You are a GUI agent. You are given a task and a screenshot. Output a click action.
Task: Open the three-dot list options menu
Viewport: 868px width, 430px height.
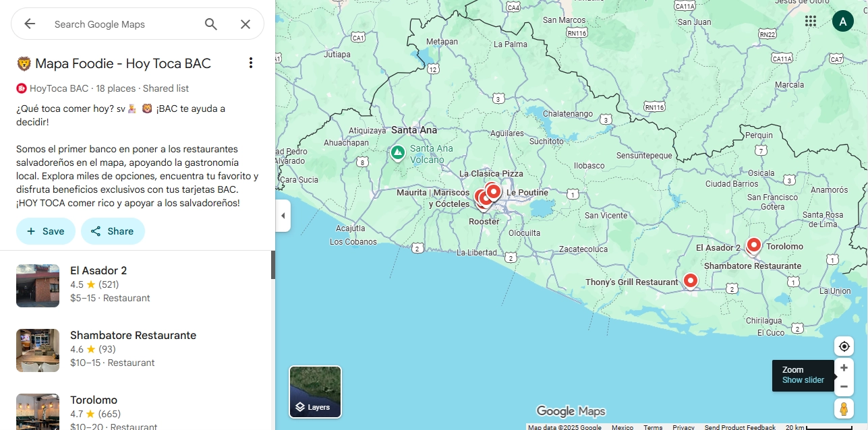pos(251,63)
